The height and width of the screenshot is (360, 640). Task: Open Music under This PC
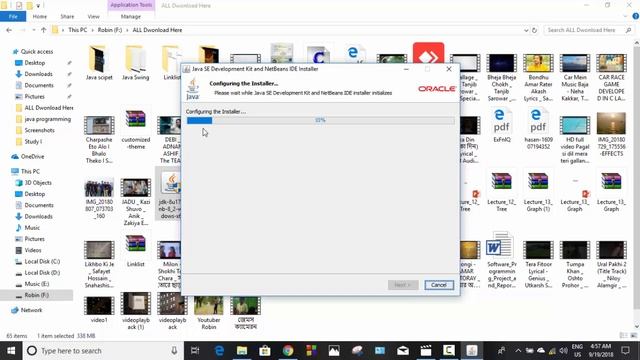32,228
